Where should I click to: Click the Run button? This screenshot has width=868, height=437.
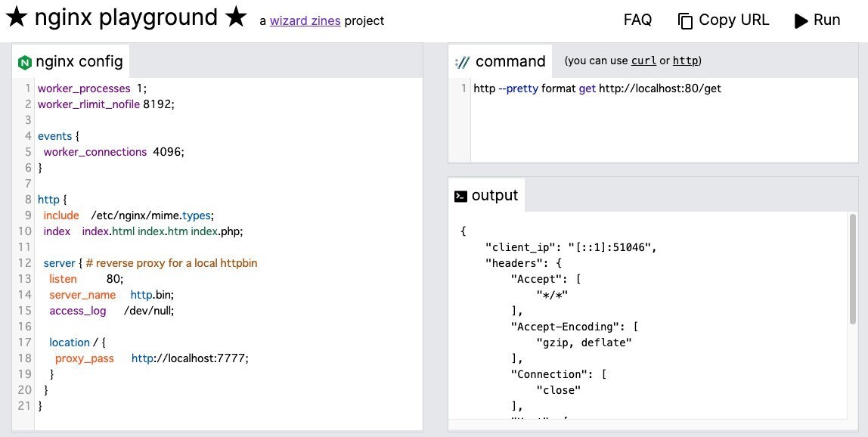coord(817,20)
